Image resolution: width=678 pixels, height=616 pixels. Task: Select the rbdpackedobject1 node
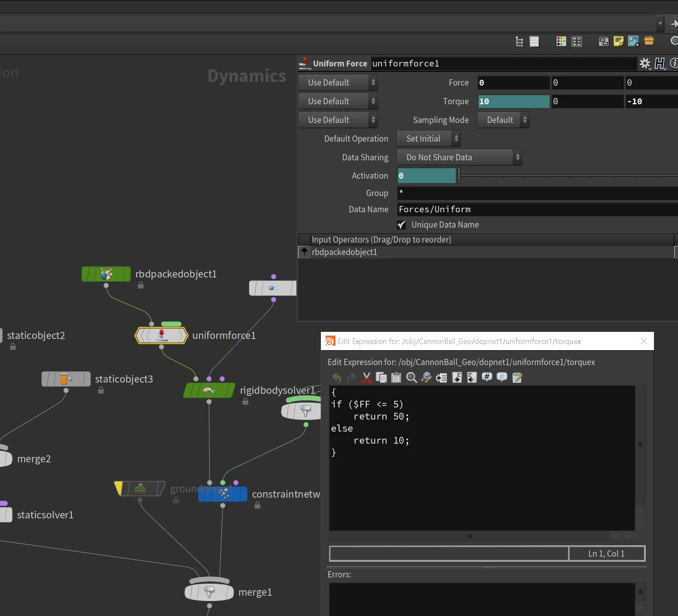[x=106, y=274]
